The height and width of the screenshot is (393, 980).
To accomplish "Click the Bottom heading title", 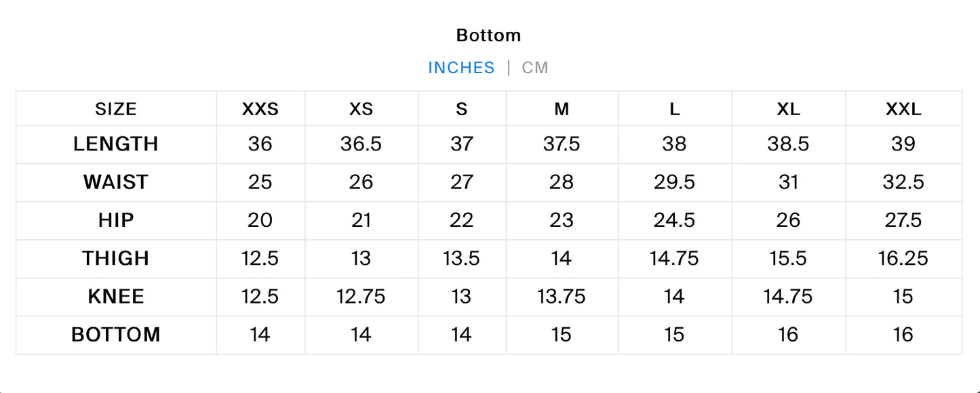I will pyautogui.click(x=489, y=35).
